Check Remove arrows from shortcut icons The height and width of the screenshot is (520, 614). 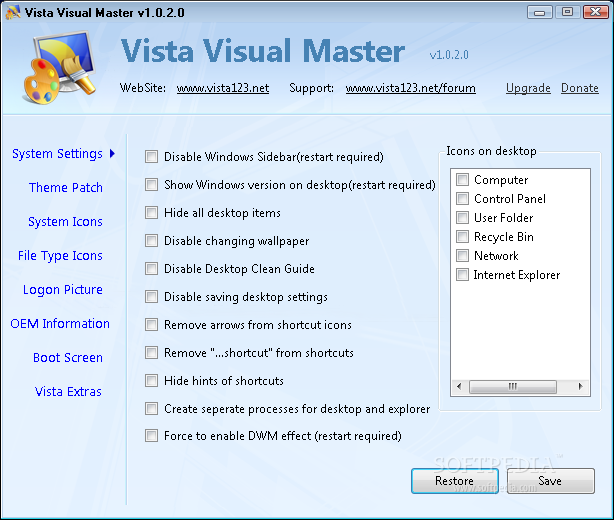[151, 325]
